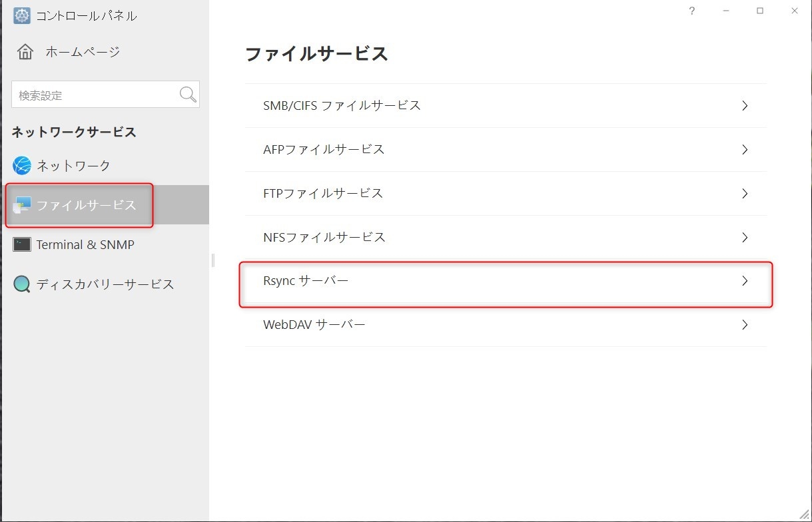Select the File Services sidebar icon
Viewport: 812px width, 522px height.
point(22,205)
